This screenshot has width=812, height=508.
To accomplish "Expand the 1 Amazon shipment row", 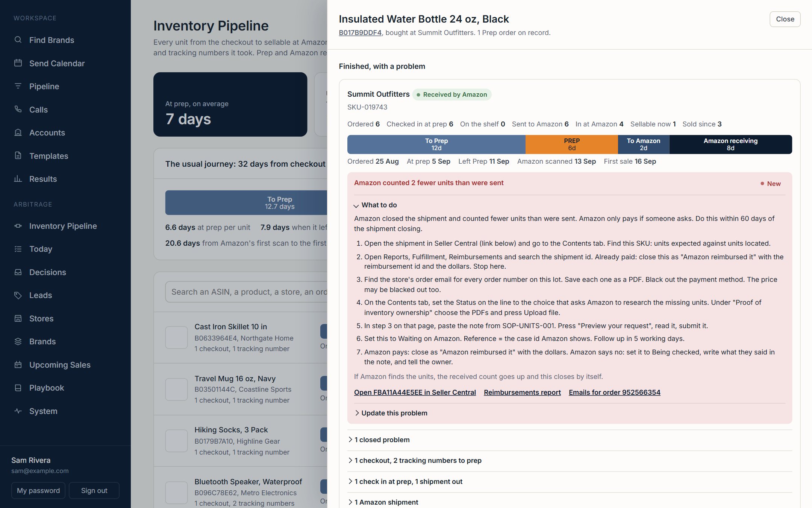I will [570, 502].
